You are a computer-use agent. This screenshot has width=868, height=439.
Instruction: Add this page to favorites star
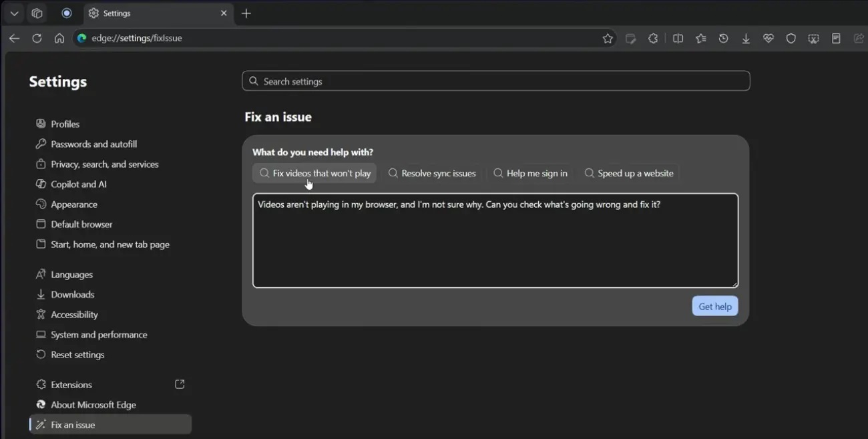tap(608, 39)
